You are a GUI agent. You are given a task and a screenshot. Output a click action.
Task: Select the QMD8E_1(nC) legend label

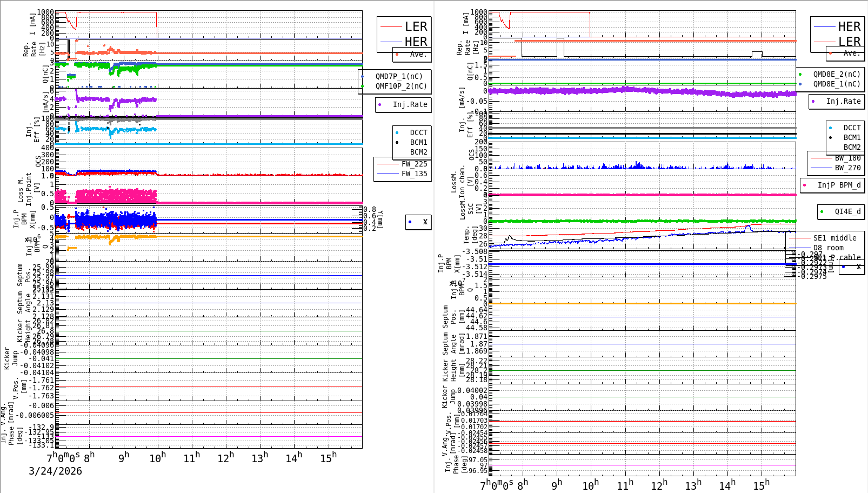coord(837,84)
